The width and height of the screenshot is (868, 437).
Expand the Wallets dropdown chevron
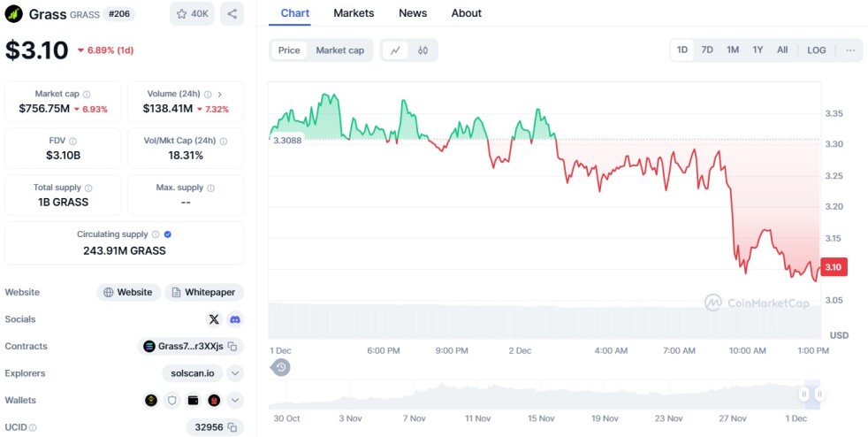(235, 401)
